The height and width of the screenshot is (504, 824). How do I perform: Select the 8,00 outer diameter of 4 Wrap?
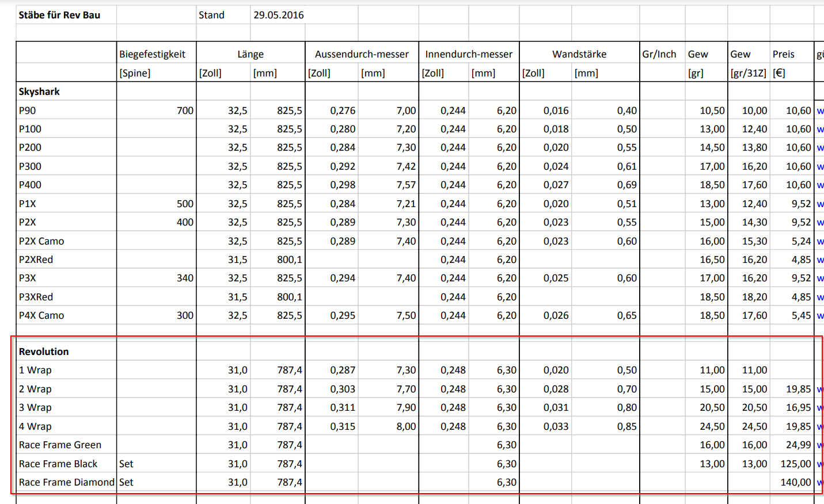406,426
